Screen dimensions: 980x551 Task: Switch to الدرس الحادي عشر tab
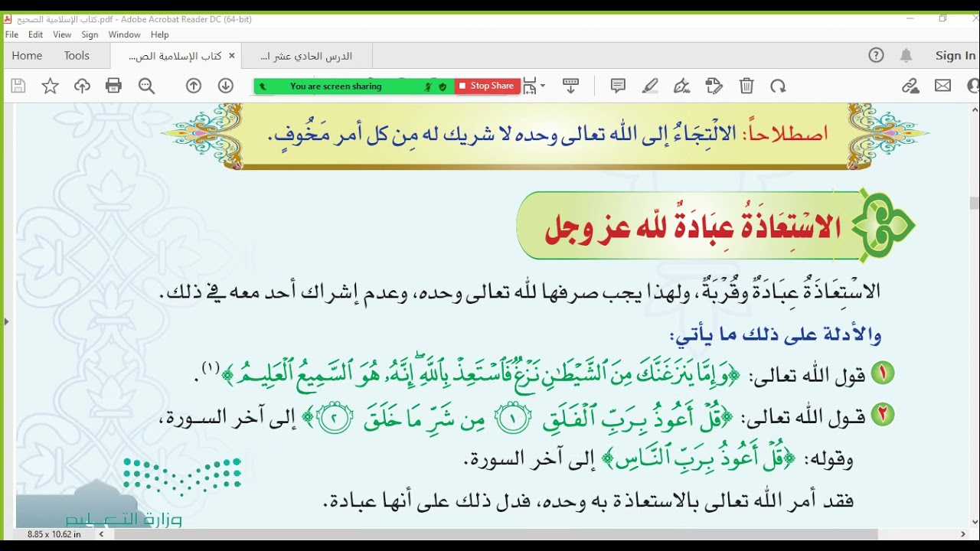tap(307, 56)
